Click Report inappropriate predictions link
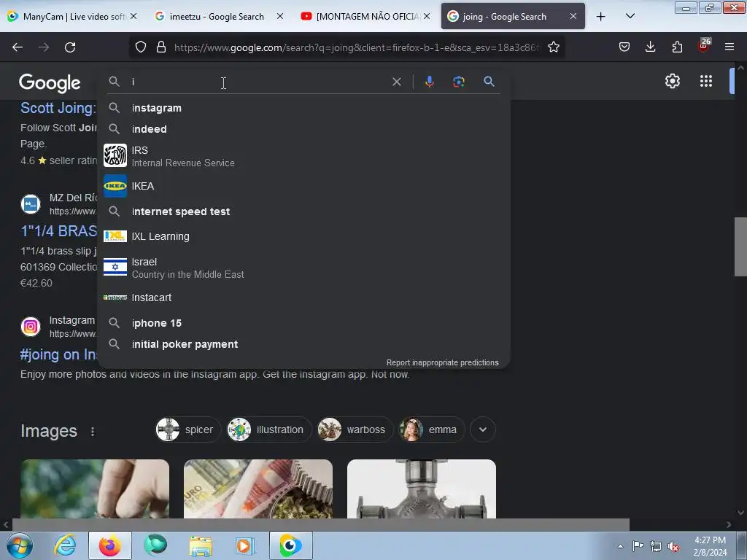This screenshot has height=560, width=747. (x=442, y=363)
